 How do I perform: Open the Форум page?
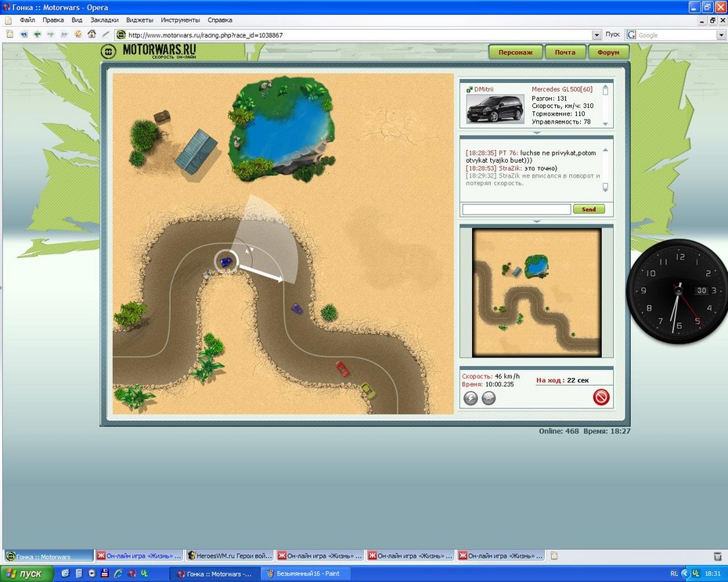tap(609, 52)
